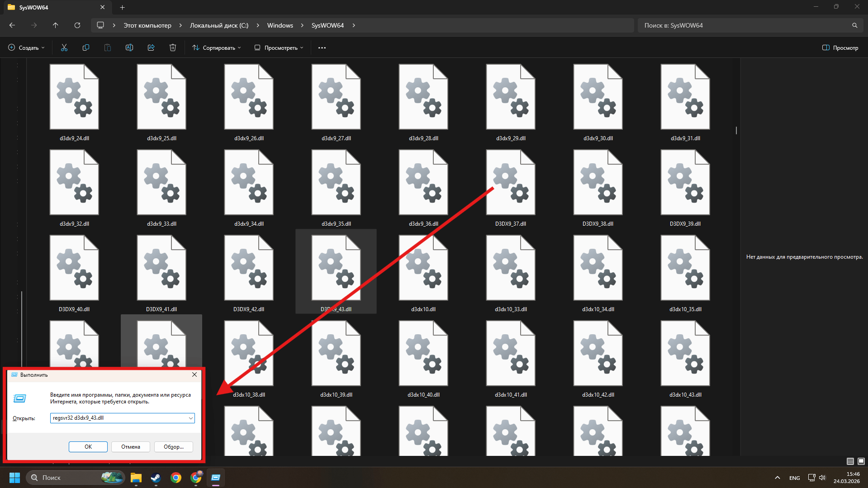Click the vertical scrollbar of file list
Image resolution: width=868 pixels, height=488 pixels.
pos(736,130)
